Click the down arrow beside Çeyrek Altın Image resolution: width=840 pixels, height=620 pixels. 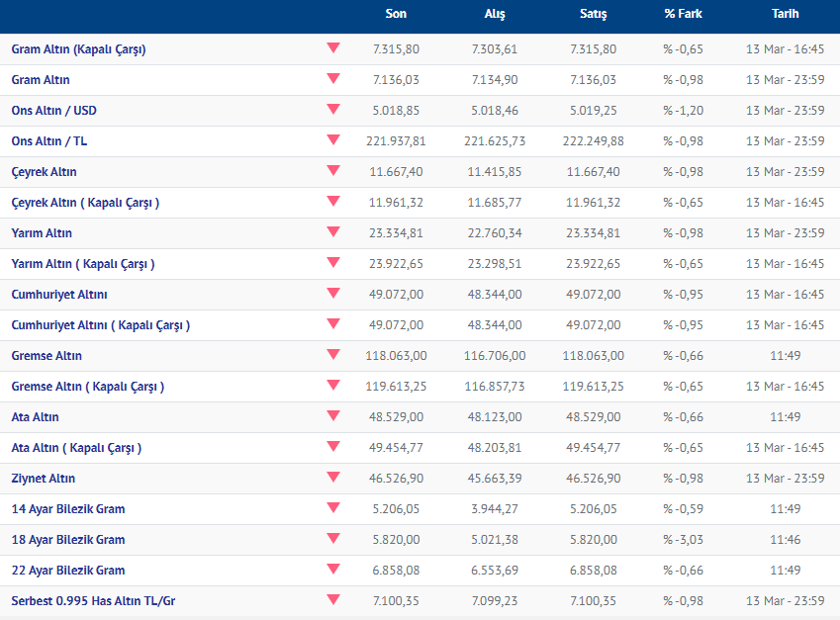(332, 170)
